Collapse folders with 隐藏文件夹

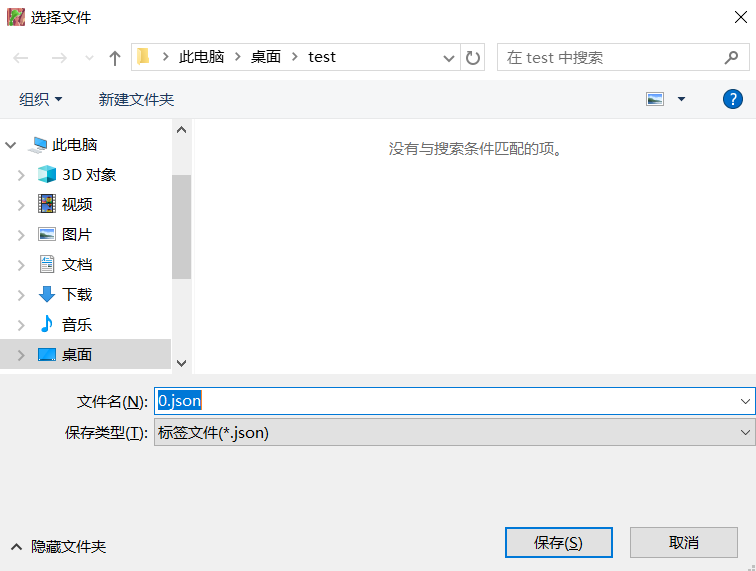[58, 546]
